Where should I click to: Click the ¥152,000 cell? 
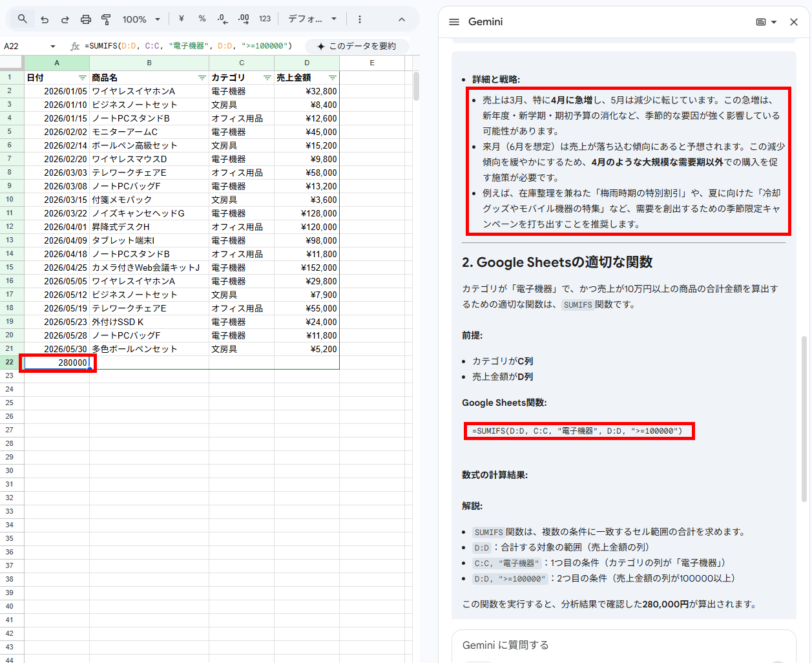click(x=307, y=268)
